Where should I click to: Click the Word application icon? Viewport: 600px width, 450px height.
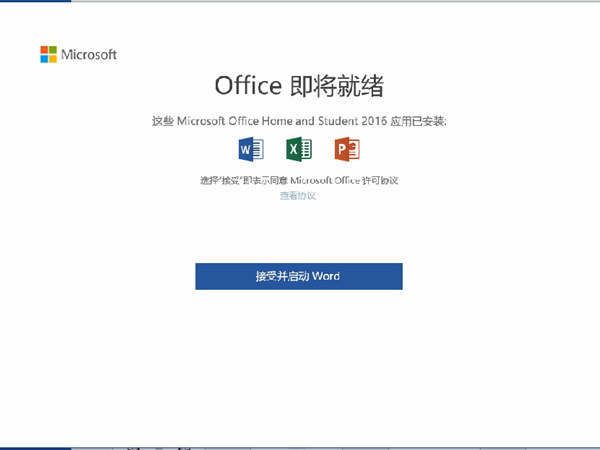tap(250, 150)
